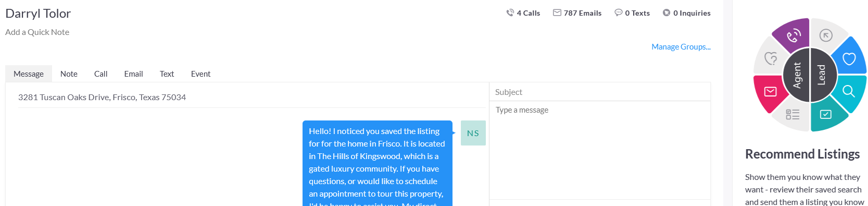Open the Manage Groups link
This screenshot has width=868, height=206.
(x=681, y=46)
